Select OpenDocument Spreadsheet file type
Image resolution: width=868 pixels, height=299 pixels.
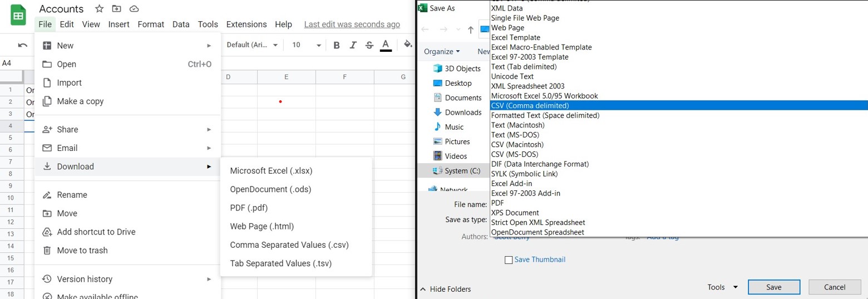pyautogui.click(x=678, y=232)
